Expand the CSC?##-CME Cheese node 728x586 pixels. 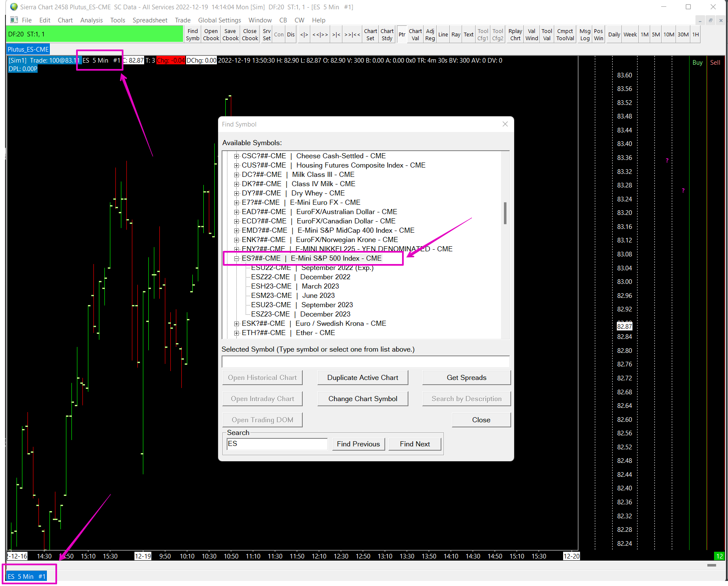(237, 156)
